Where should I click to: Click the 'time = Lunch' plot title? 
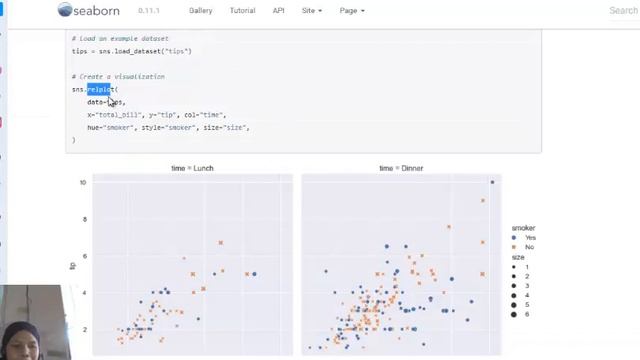tap(192, 168)
